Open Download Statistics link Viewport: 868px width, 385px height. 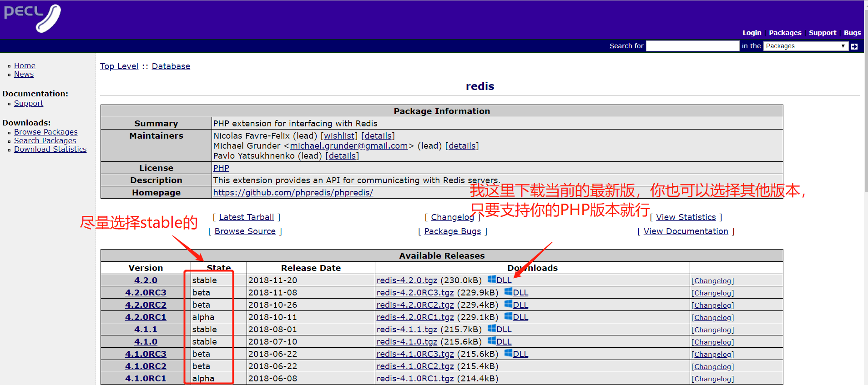50,149
